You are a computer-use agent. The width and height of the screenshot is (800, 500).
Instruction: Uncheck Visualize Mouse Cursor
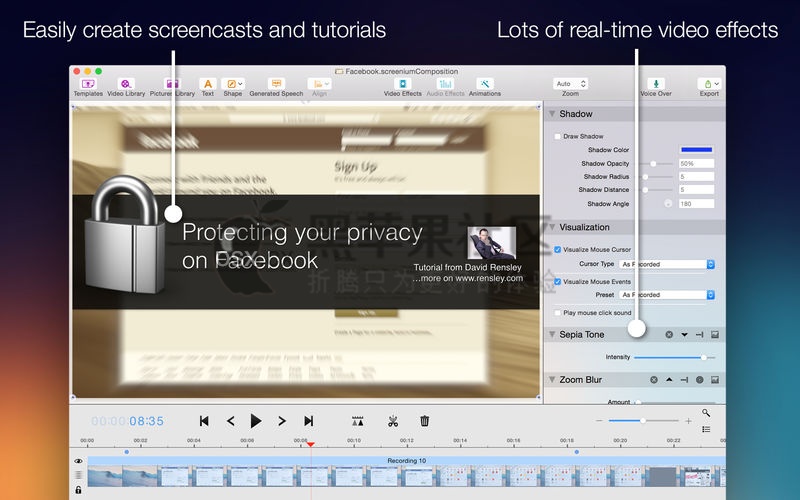557,249
